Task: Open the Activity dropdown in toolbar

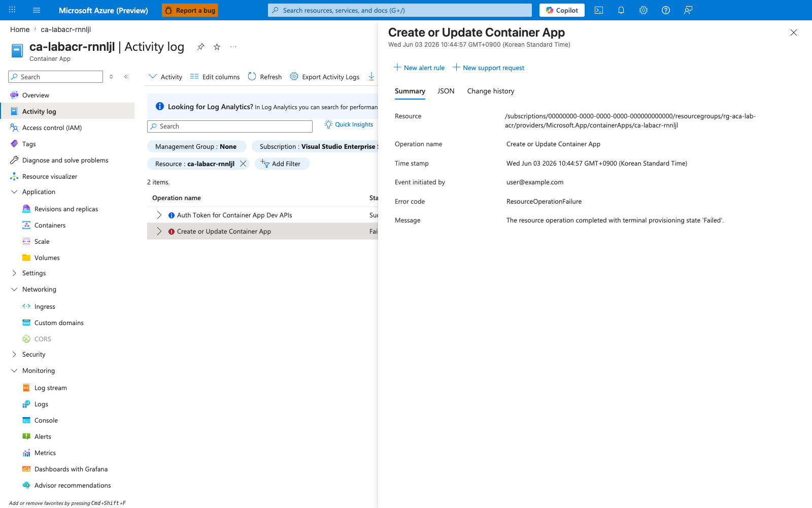Action: pyautogui.click(x=165, y=77)
